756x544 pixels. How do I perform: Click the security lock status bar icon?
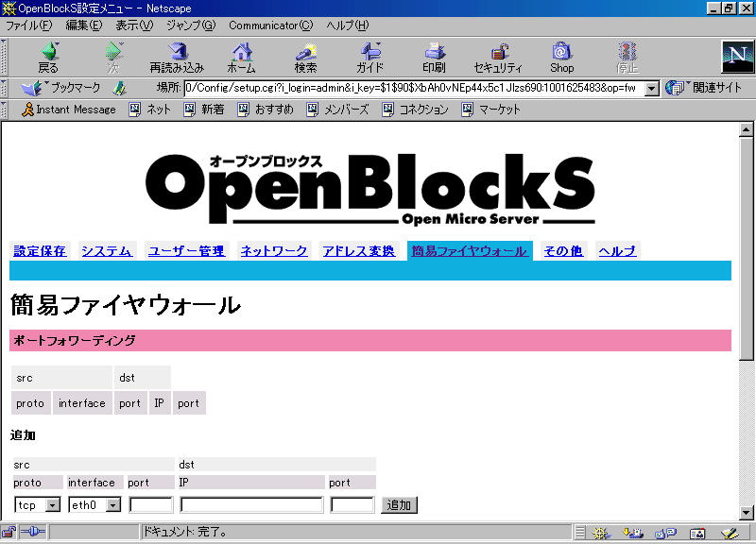click(x=9, y=533)
